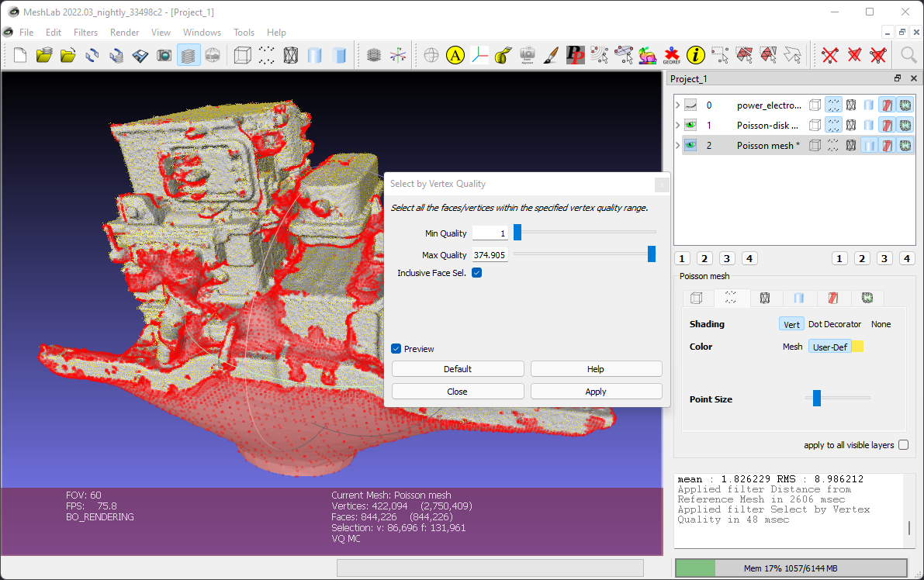Hide the Poisson mesh layer eye icon
Viewport: 924px width, 580px height.
click(690, 146)
